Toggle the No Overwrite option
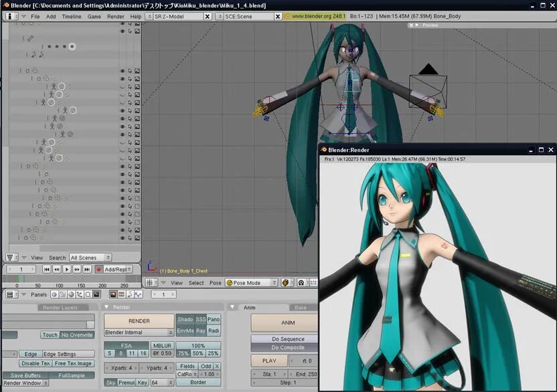557x392 pixels. (x=77, y=335)
